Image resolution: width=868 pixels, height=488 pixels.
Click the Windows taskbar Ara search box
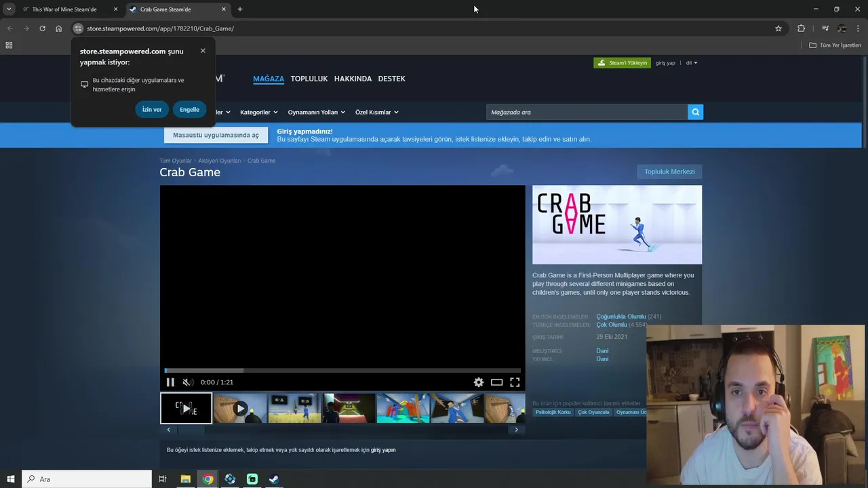(x=87, y=479)
